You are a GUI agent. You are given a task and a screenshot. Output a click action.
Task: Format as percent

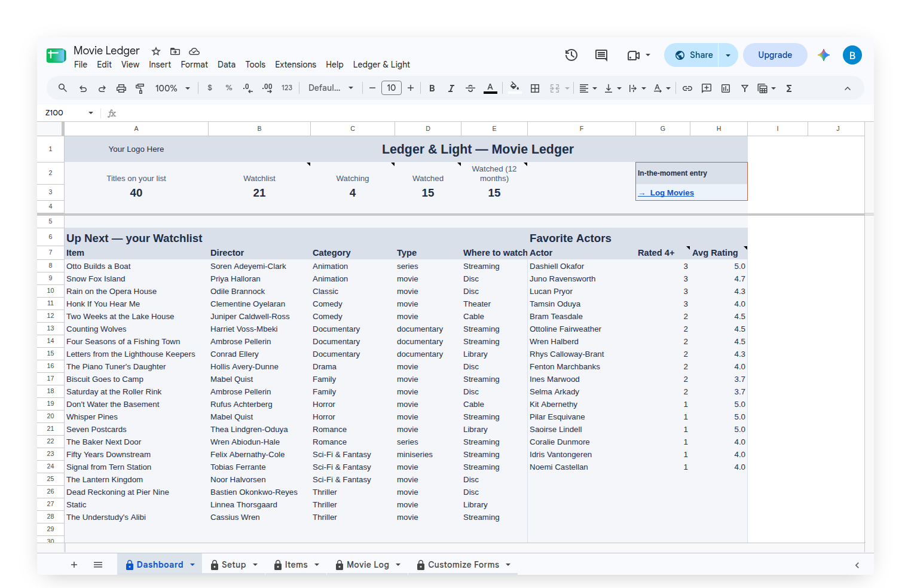click(229, 88)
